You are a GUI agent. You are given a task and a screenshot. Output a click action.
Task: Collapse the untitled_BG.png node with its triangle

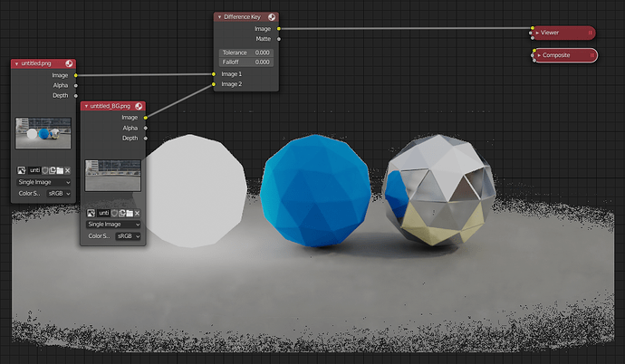86,106
